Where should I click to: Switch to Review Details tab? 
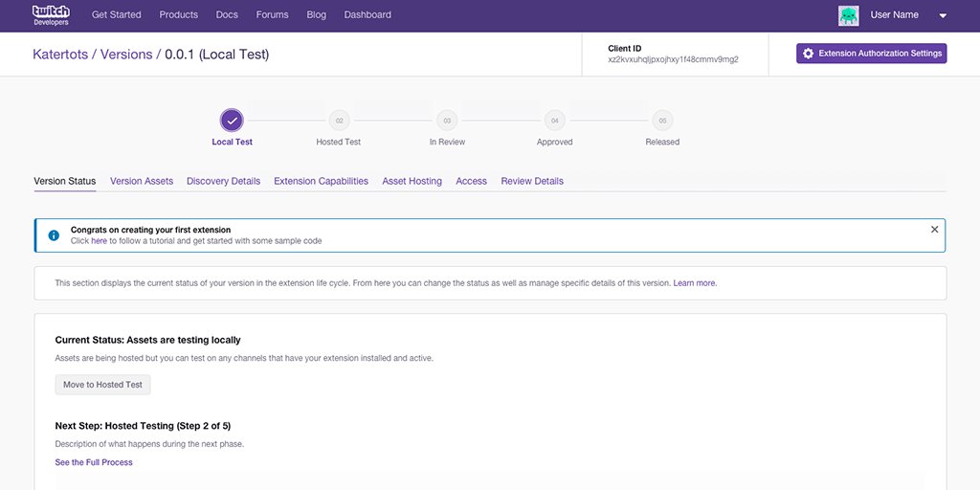532,181
